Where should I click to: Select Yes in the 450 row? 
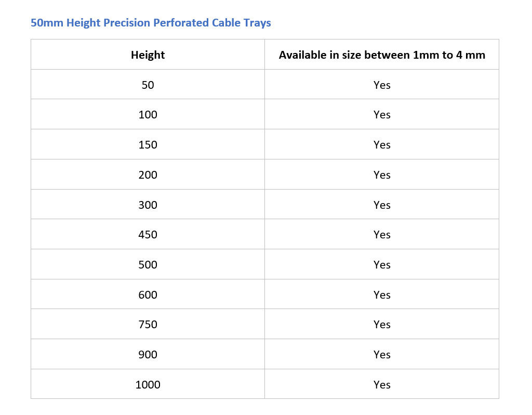[x=382, y=234]
